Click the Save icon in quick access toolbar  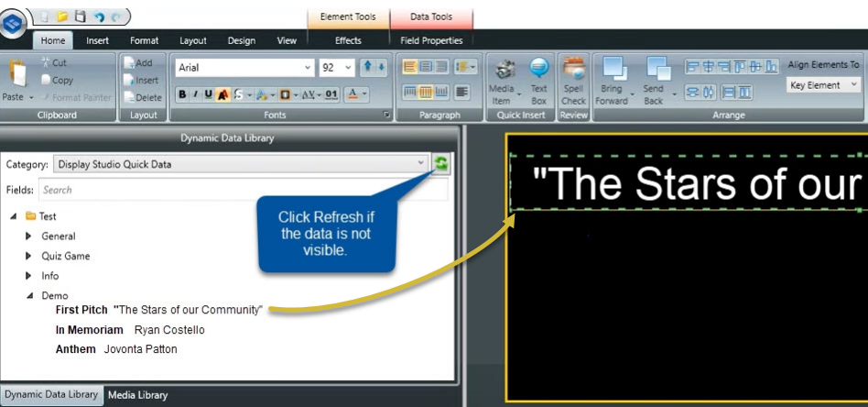click(80, 16)
